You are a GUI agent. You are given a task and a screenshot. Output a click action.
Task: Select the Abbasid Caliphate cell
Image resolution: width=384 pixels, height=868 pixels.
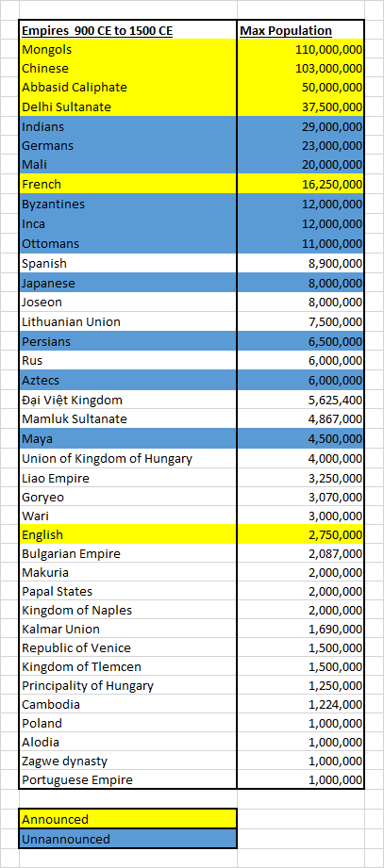tap(128, 88)
